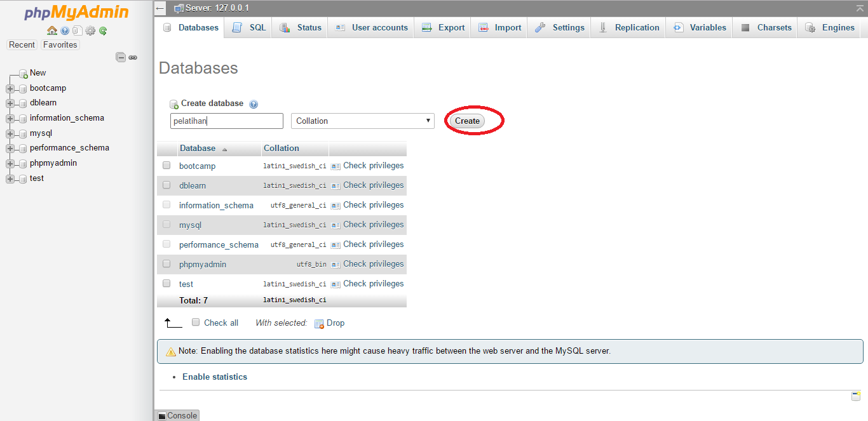Click the database icon beside mysql in tree
Screen dimensions: 868x421
pos(23,134)
